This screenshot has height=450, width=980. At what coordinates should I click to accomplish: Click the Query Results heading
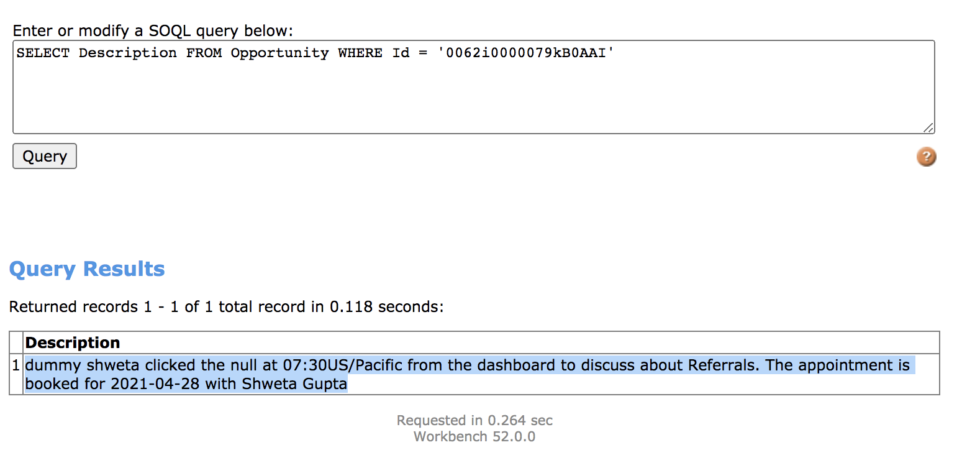point(87,269)
